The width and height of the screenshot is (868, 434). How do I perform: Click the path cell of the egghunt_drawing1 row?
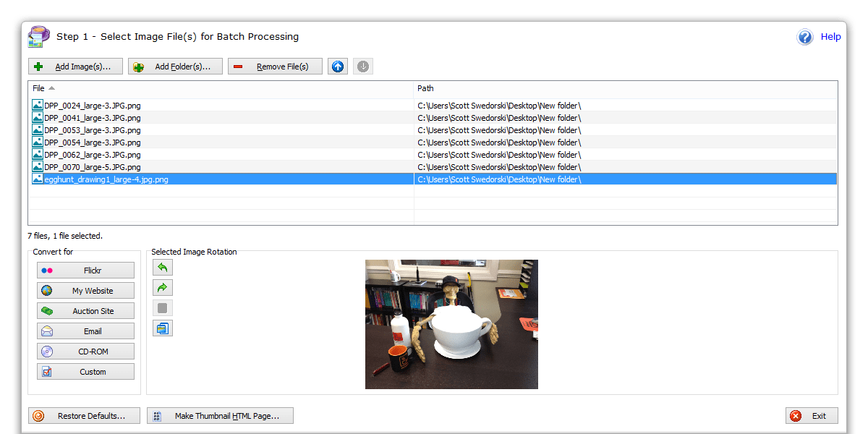(626, 179)
